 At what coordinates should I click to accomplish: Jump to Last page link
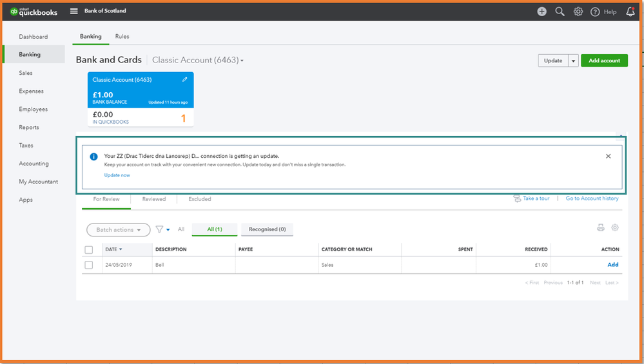(x=612, y=283)
